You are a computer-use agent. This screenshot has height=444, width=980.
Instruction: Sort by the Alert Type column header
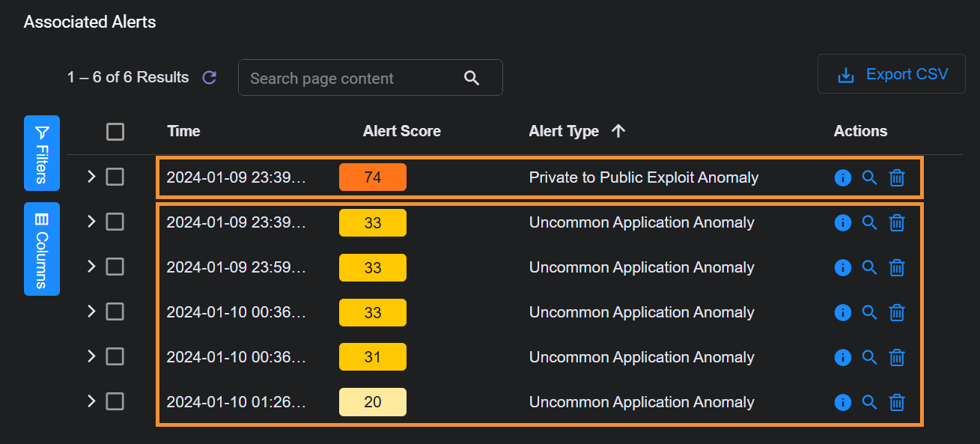564,131
